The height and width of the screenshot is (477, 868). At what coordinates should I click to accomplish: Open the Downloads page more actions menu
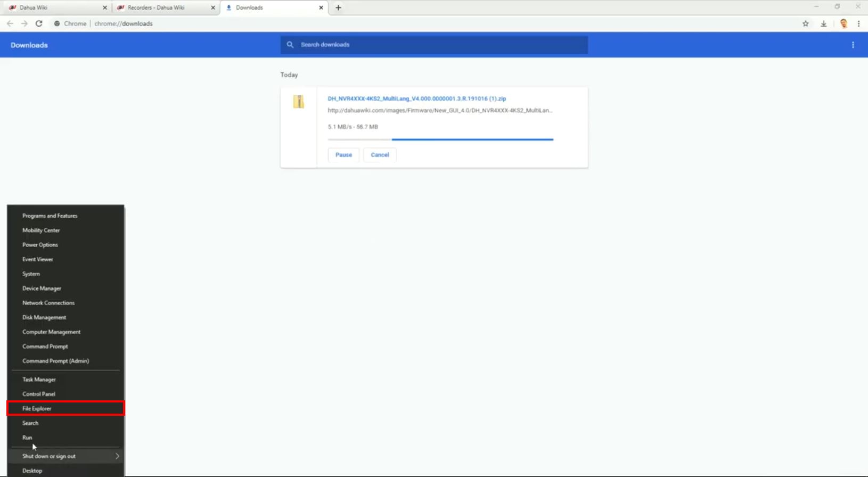[853, 45]
